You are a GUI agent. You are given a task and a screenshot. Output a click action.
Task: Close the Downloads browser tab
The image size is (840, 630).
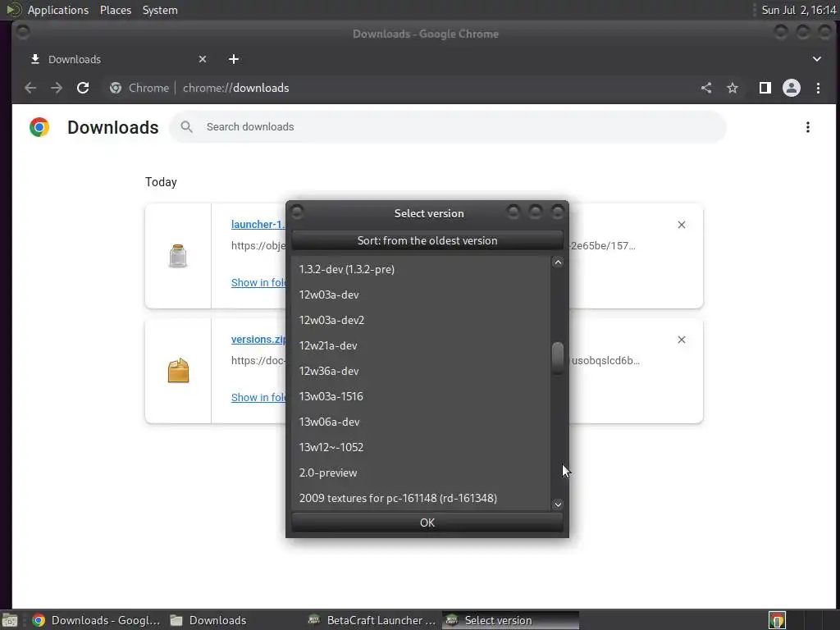point(203,59)
